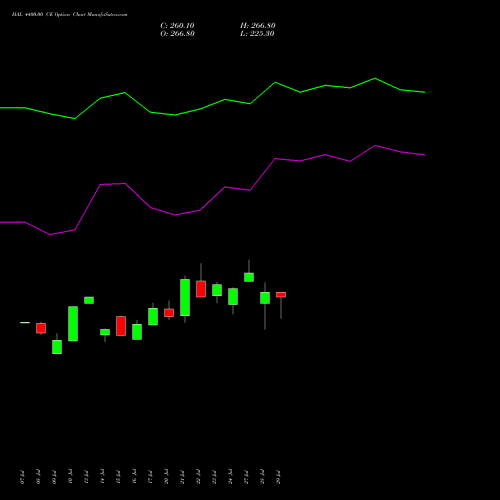Viewport: 500px width, 500px height.
Task: Click the green candle above 28 Jul
Action: [x=265, y=298]
